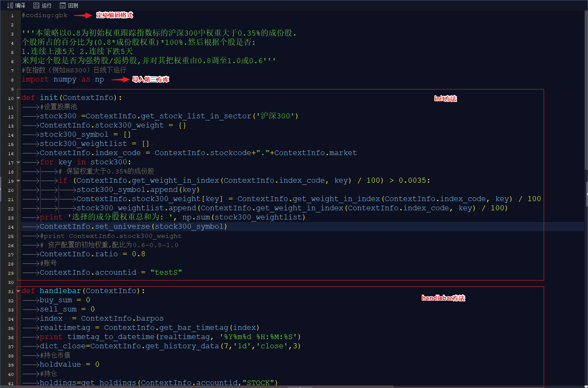Collapse the 'for key in stock300' loop
This screenshot has width=588, height=388.
click(x=18, y=162)
